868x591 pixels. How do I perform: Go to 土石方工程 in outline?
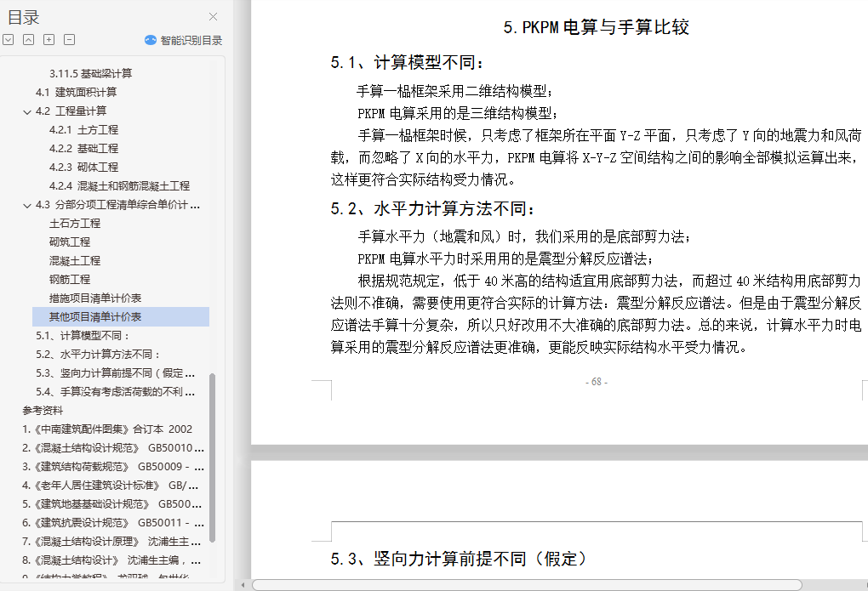75,224
